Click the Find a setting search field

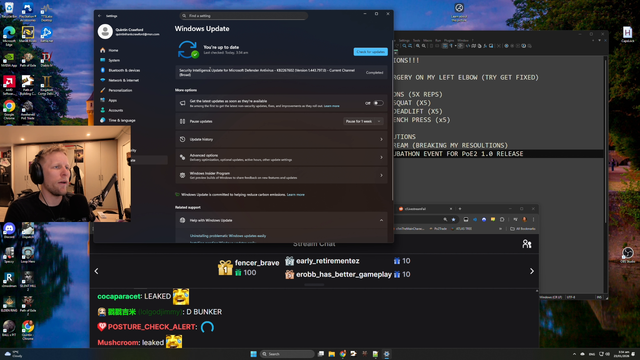[244, 16]
